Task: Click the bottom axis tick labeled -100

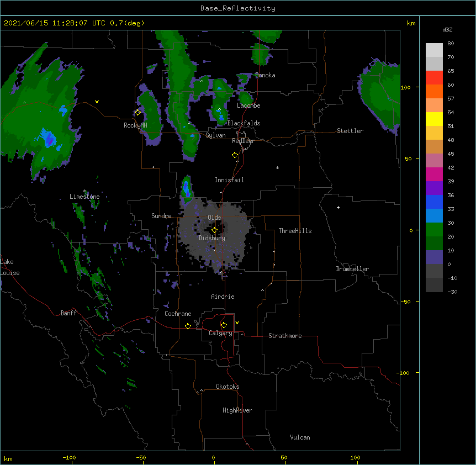Action: [x=70, y=457]
